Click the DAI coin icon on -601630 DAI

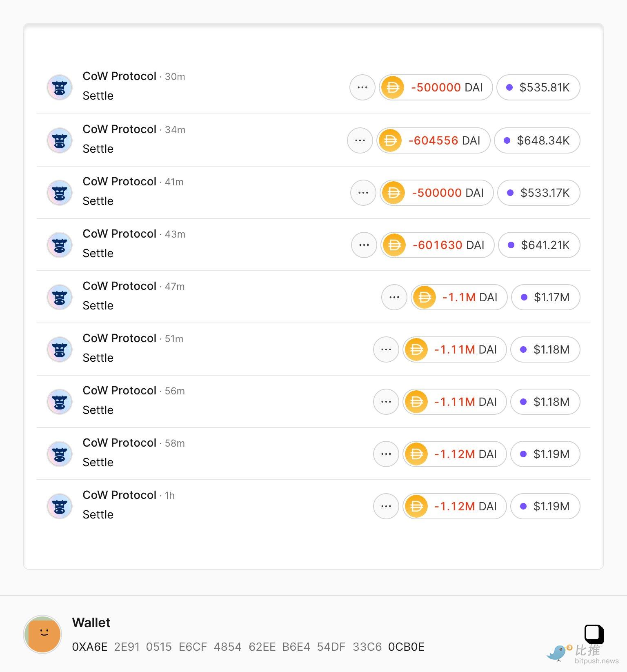point(394,245)
